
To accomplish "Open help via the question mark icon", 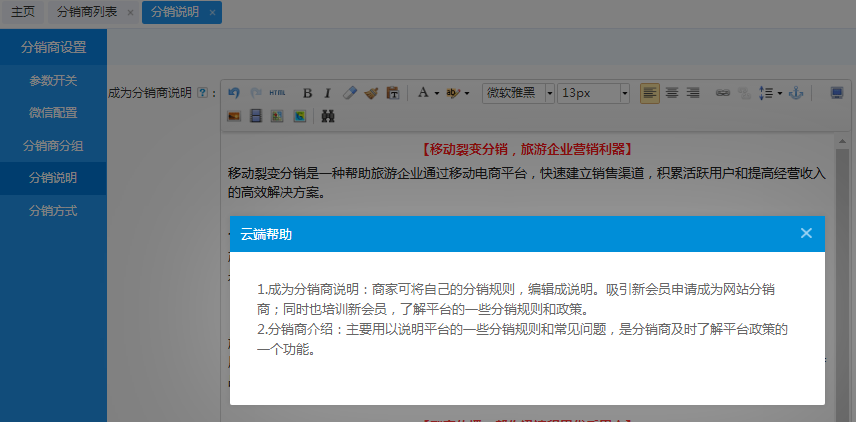I will (x=203, y=93).
